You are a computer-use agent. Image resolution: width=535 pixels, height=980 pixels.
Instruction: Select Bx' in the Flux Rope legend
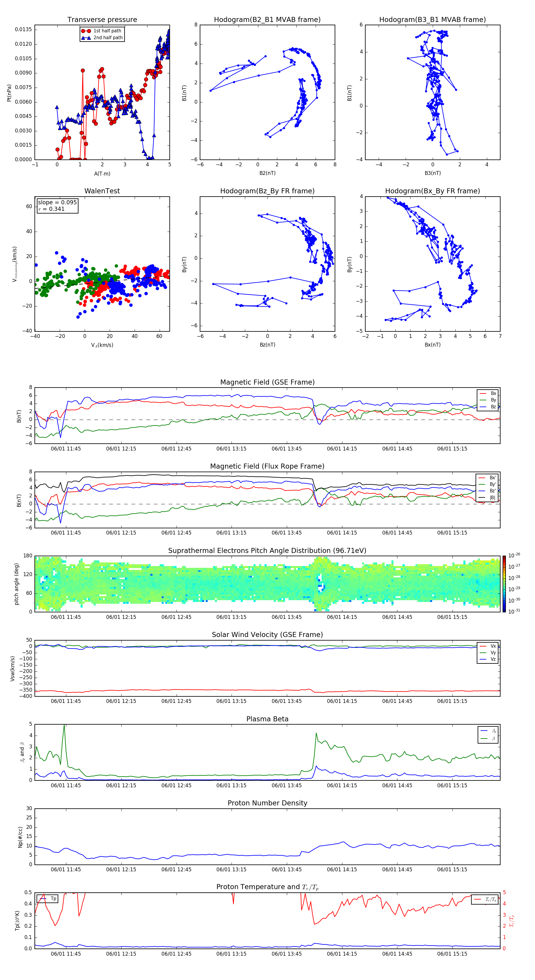click(x=487, y=478)
